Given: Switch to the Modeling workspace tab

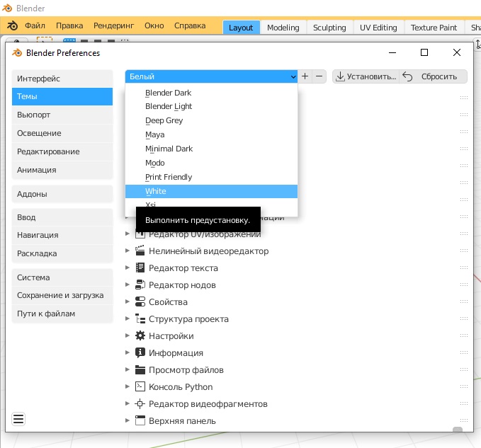Looking at the screenshot, I should 283,28.
